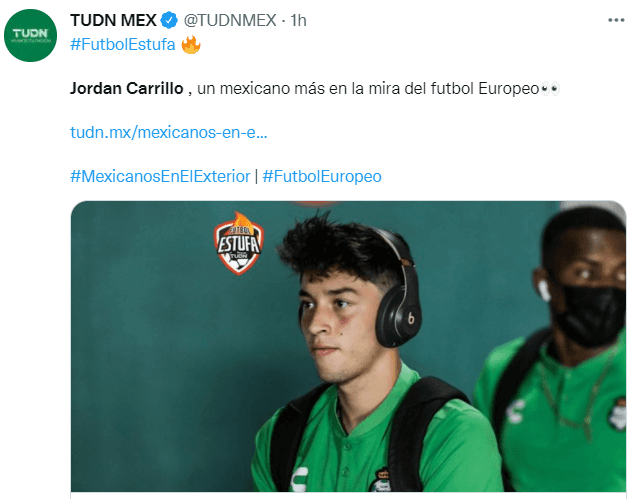Screen dimensions: 636x499
Task: Click the 1h tweet timestamp
Action: coord(298,20)
